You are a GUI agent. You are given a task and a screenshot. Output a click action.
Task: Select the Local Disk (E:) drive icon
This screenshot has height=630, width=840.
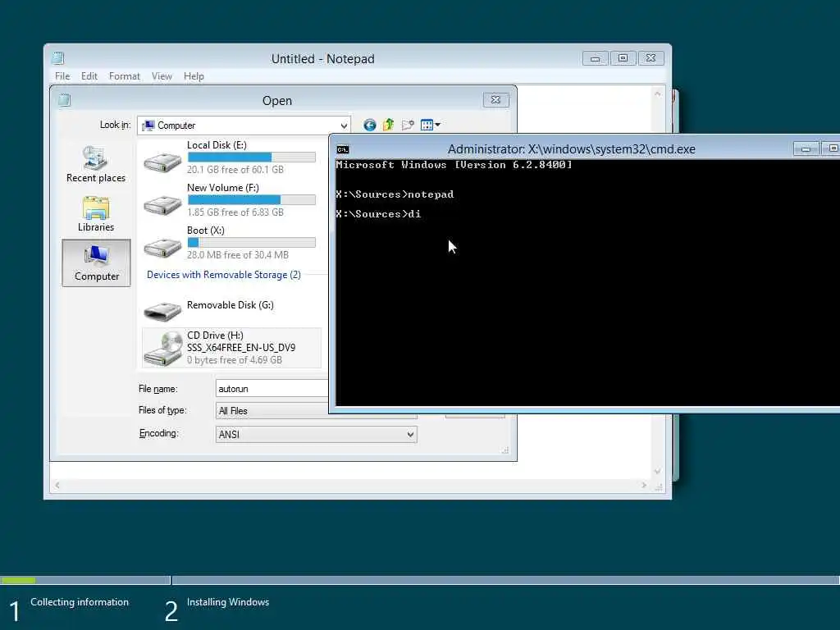click(x=163, y=162)
